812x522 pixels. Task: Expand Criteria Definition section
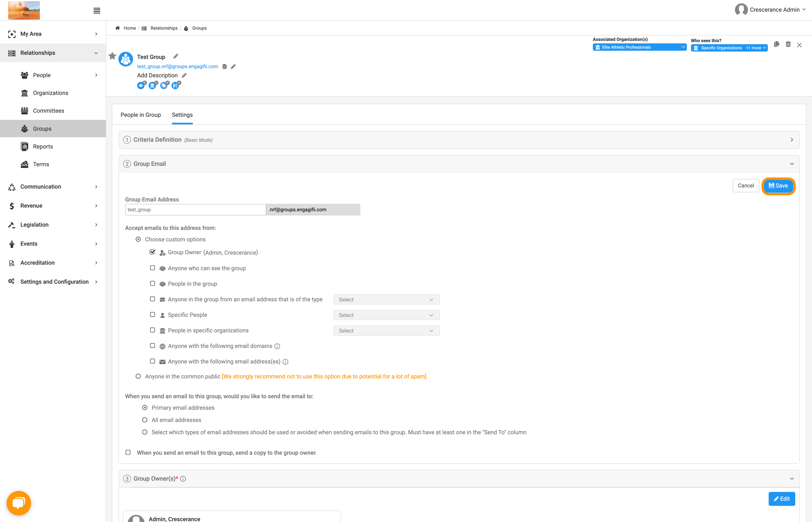[x=459, y=140]
